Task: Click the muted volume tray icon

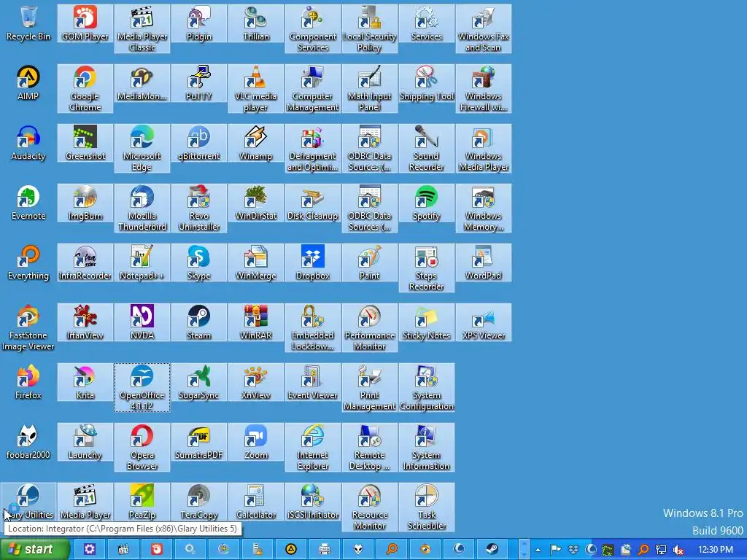Action: pyautogui.click(x=678, y=550)
